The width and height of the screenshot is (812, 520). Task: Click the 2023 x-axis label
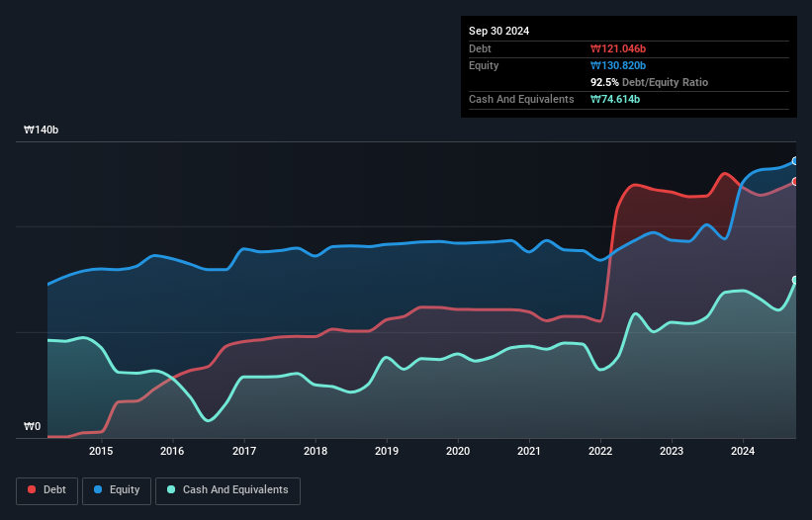point(672,451)
